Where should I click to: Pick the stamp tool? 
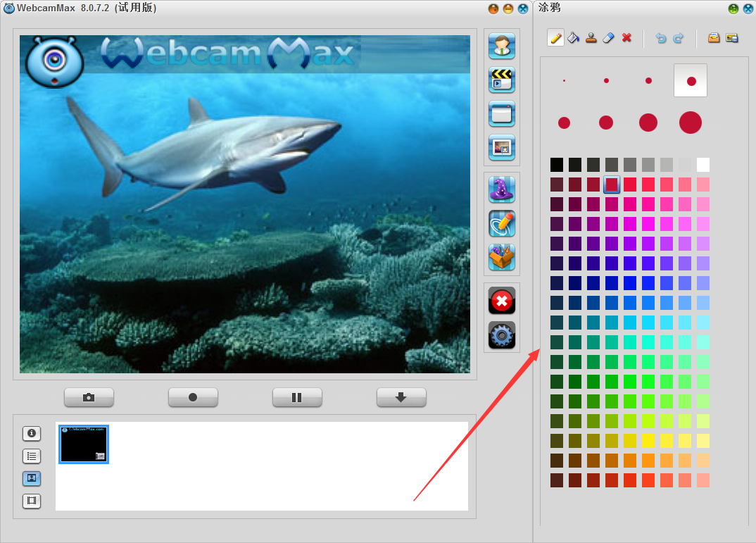591,38
